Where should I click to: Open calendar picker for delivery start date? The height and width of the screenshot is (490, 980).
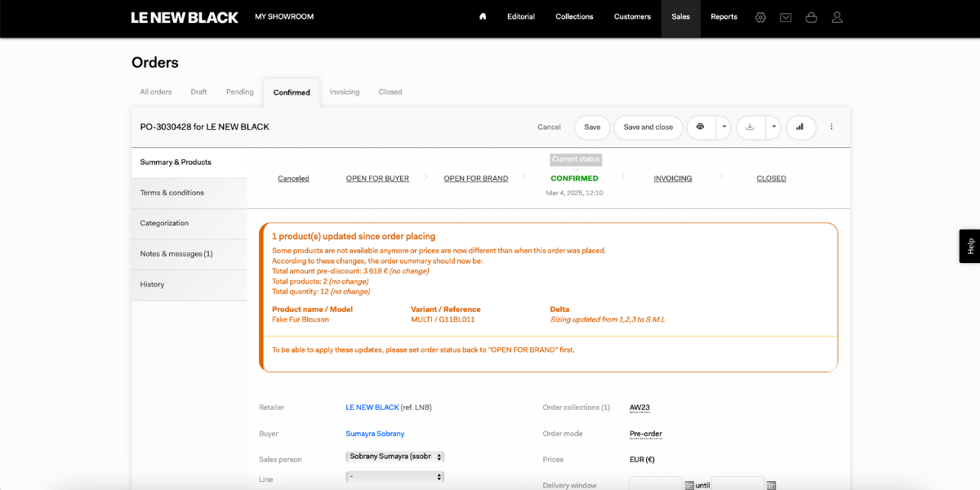click(x=689, y=485)
